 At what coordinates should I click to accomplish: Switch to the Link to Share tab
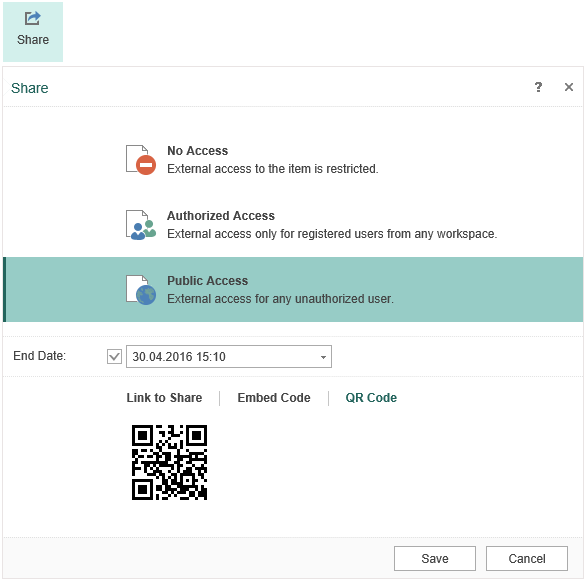pyautogui.click(x=164, y=398)
